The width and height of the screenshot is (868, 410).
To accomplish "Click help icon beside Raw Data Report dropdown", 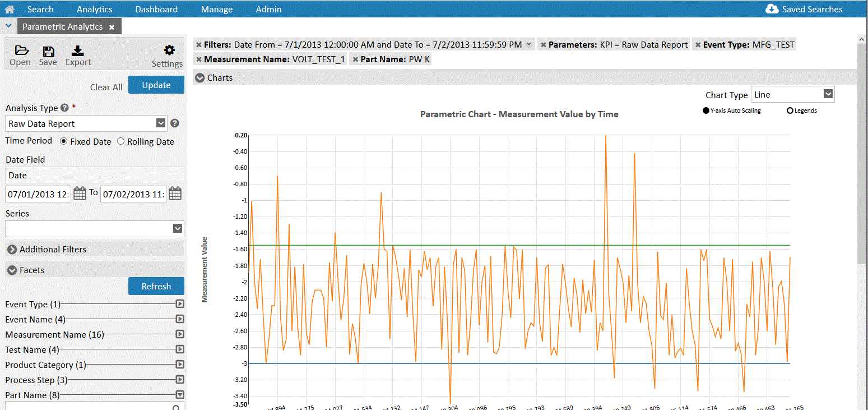I will pyautogui.click(x=174, y=123).
